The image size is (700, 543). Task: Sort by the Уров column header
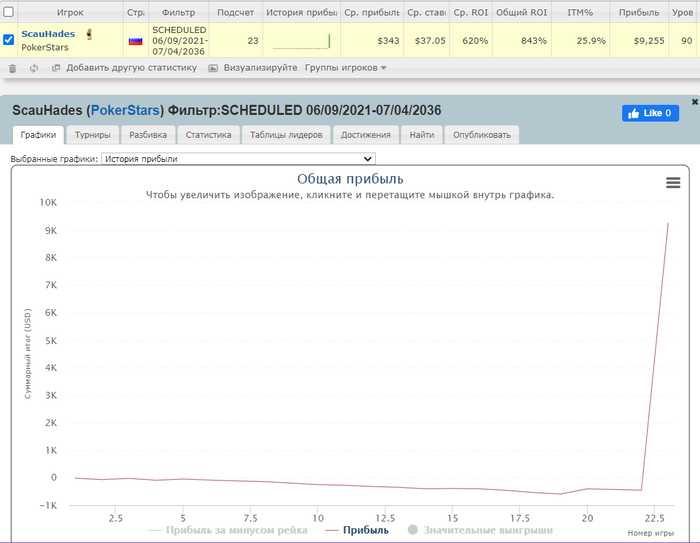[682, 13]
